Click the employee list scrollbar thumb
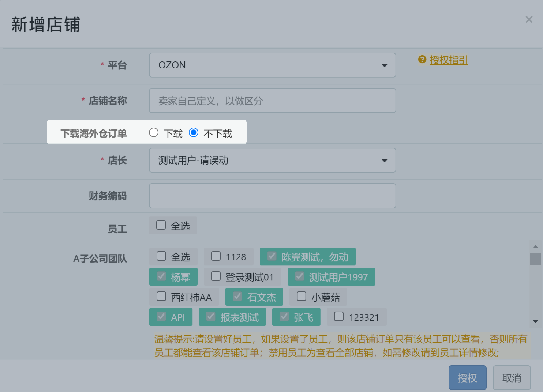The height and width of the screenshot is (392, 543). [536, 259]
